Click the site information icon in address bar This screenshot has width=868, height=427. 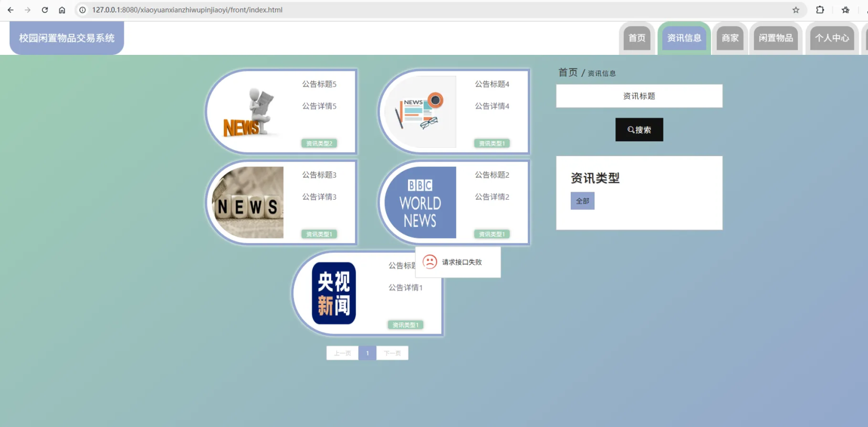pyautogui.click(x=83, y=10)
